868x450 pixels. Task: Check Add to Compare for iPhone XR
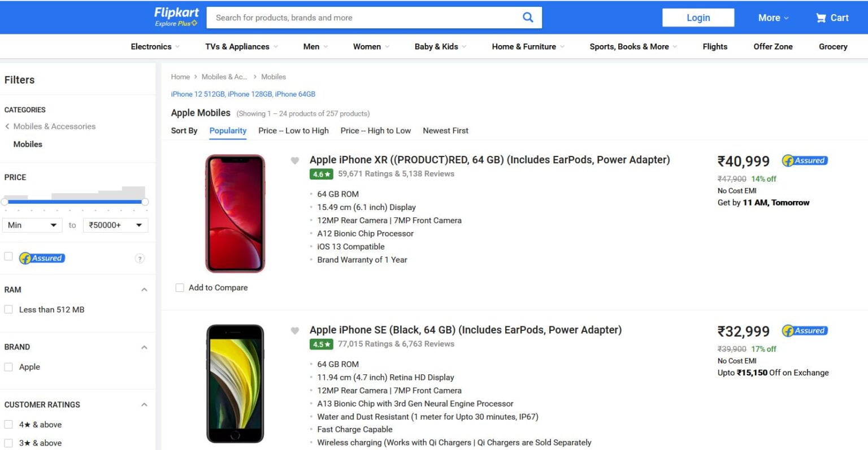(179, 287)
